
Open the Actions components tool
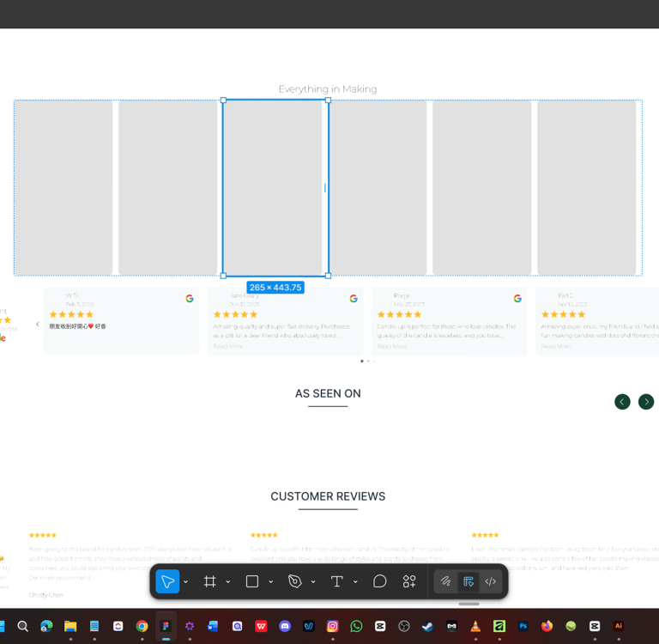tap(409, 581)
